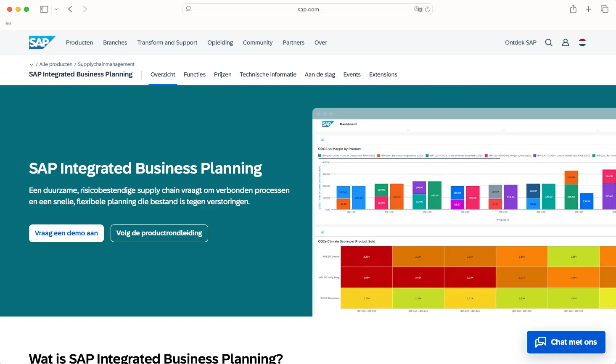
Task: Open the Branches menu
Action: pyautogui.click(x=115, y=42)
